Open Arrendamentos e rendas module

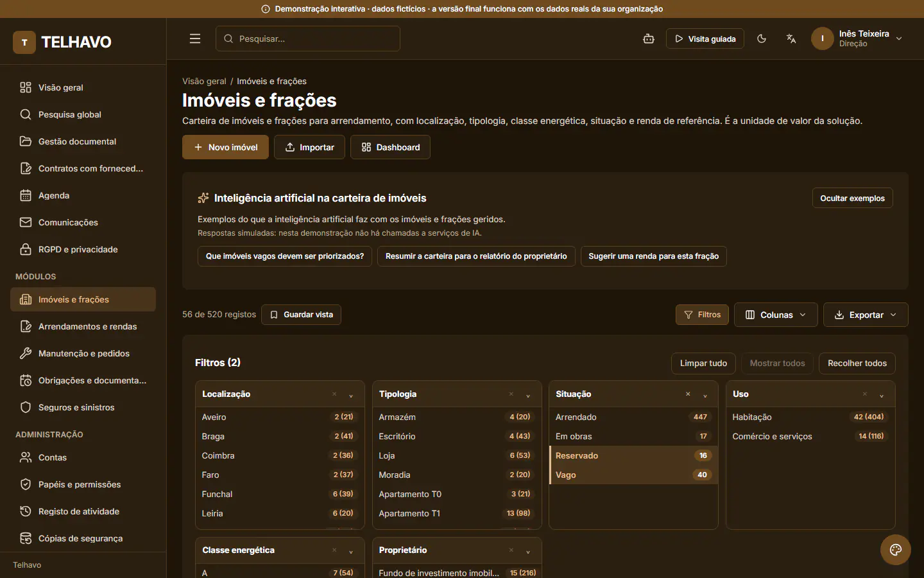pyautogui.click(x=83, y=326)
